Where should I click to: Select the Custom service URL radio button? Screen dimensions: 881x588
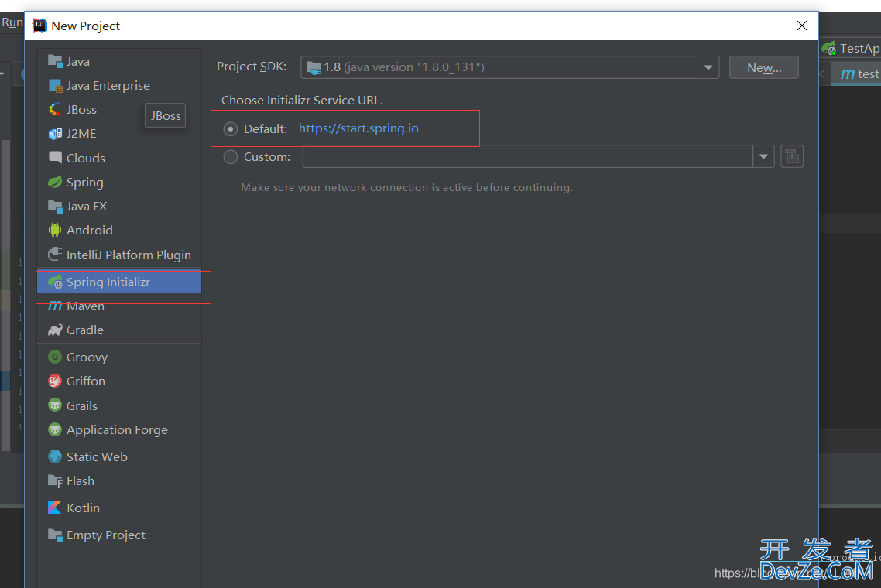coord(231,157)
